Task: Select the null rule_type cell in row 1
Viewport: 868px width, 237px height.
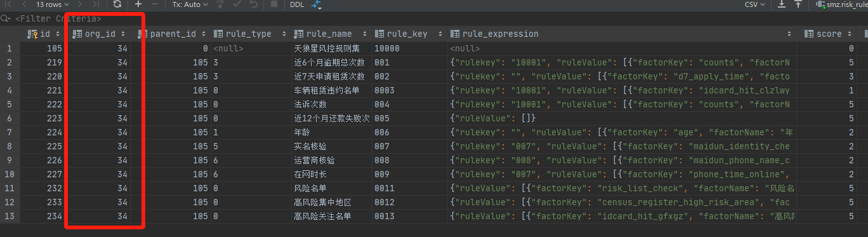Action: coord(251,48)
